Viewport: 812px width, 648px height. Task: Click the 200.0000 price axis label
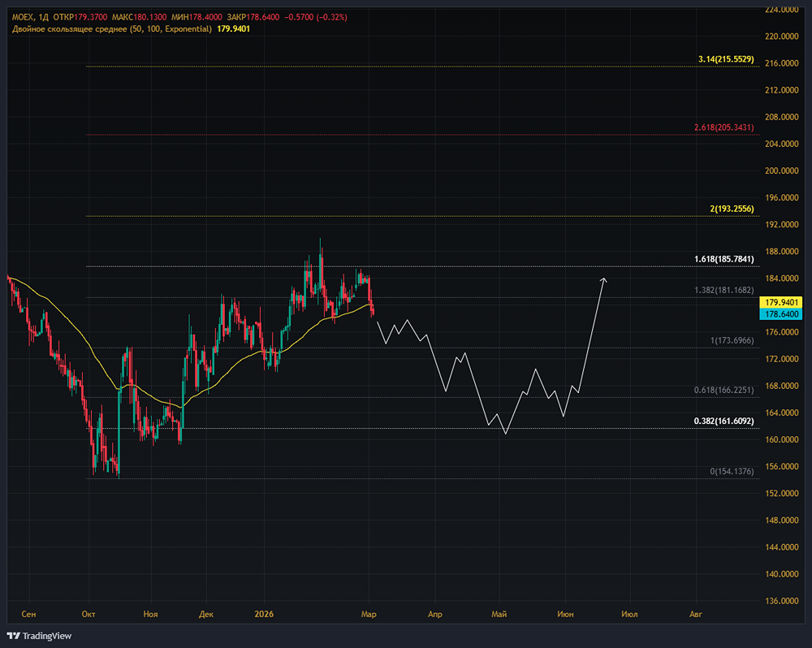tap(781, 171)
